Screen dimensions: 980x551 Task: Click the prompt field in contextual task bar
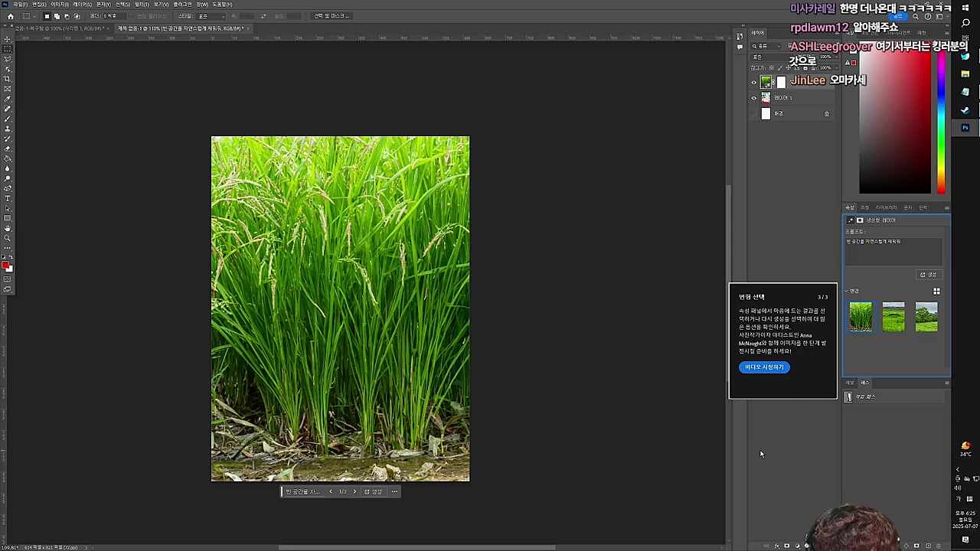tap(303, 491)
